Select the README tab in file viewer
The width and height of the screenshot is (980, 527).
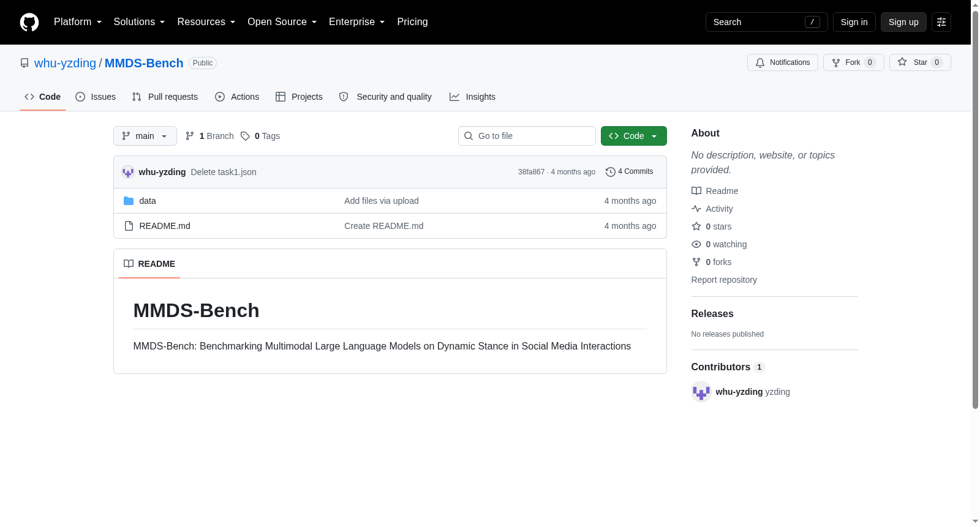tap(149, 264)
